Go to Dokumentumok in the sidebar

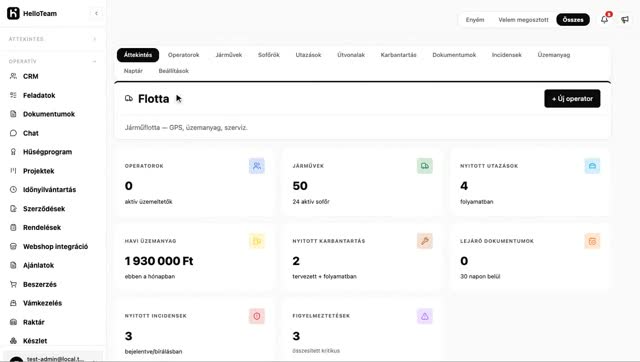53,114
